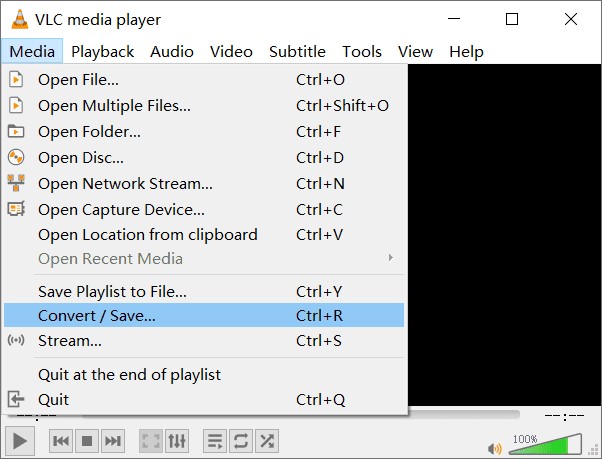Click the previous media skip button

[61, 441]
